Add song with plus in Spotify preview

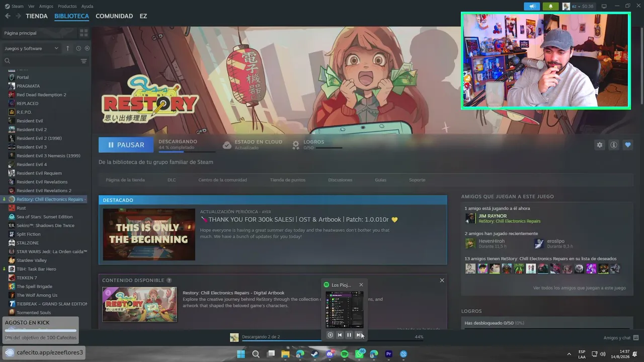click(x=330, y=335)
